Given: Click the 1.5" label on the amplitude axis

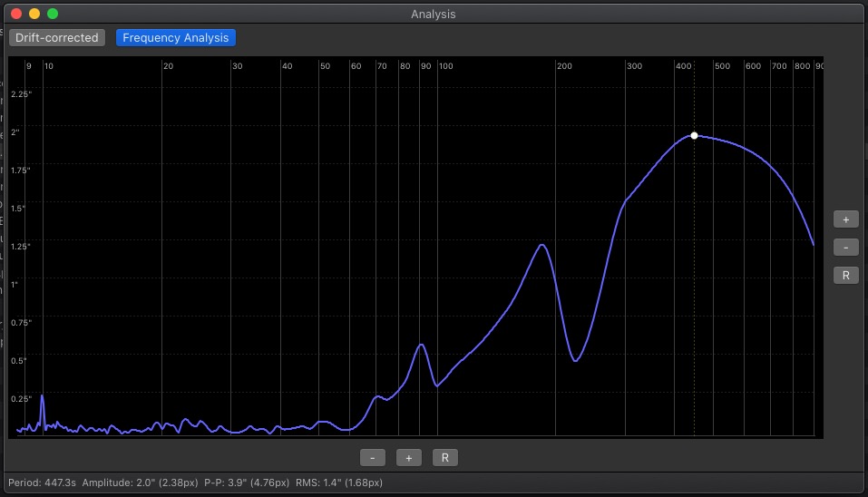Looking at the screenshot, I should click(x=18, y=208).
